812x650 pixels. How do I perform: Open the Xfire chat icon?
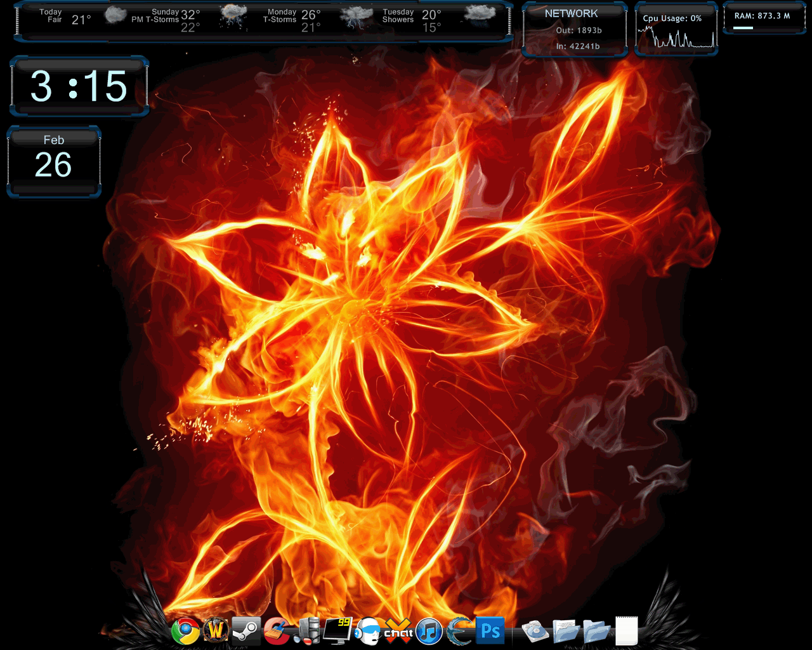[x=398, y=631]
